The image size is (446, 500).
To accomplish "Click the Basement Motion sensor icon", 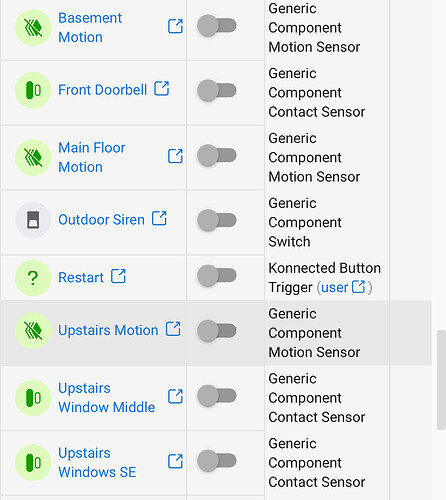I will 33,28.
